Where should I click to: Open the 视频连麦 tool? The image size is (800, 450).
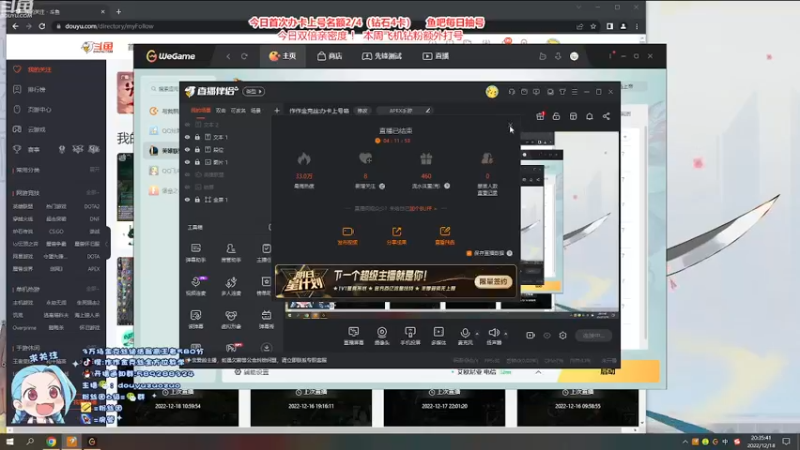tap(196, 286)
